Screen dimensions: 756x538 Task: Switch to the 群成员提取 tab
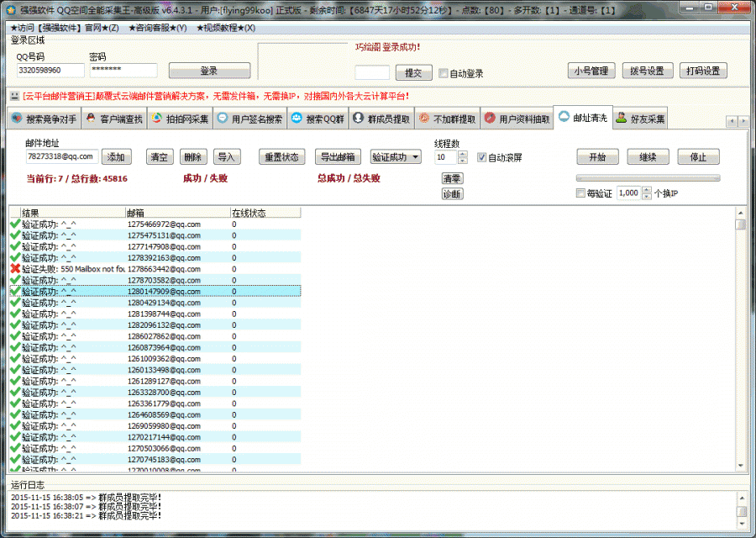(381, 119)
